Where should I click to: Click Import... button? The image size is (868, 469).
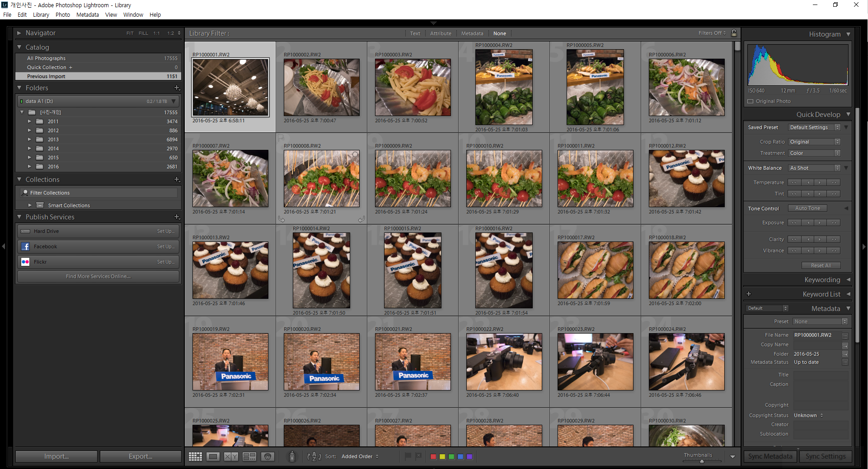[x=56, y=456]
